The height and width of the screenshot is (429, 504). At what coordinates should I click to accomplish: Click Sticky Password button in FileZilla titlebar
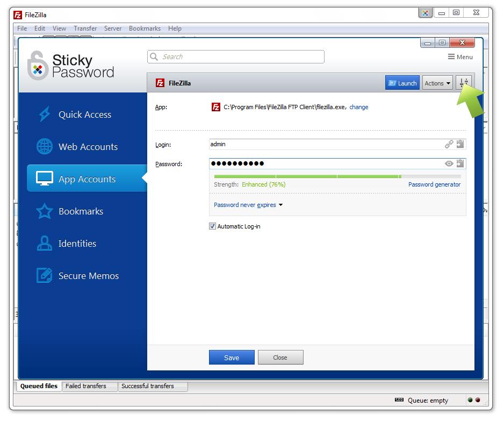tap(425, 13)
